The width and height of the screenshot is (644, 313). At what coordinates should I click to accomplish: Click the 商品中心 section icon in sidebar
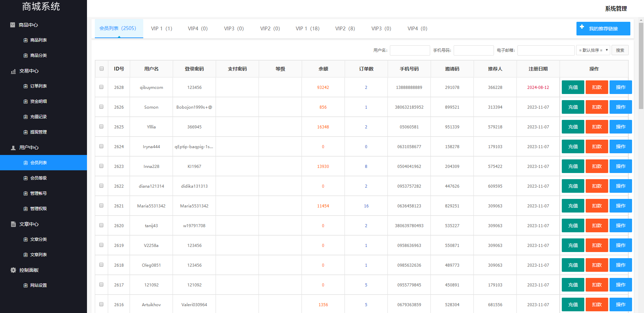click(13, 25)
